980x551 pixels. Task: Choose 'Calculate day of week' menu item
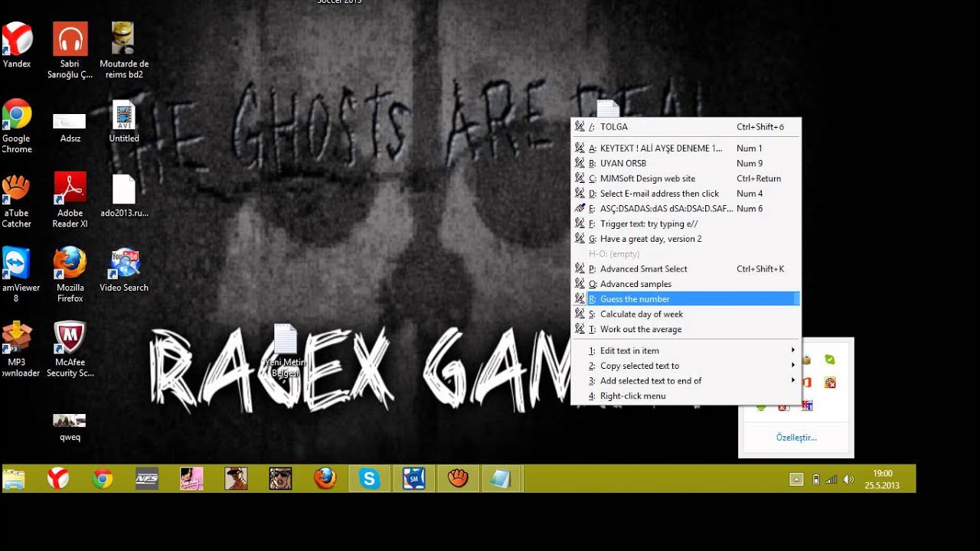686,314
